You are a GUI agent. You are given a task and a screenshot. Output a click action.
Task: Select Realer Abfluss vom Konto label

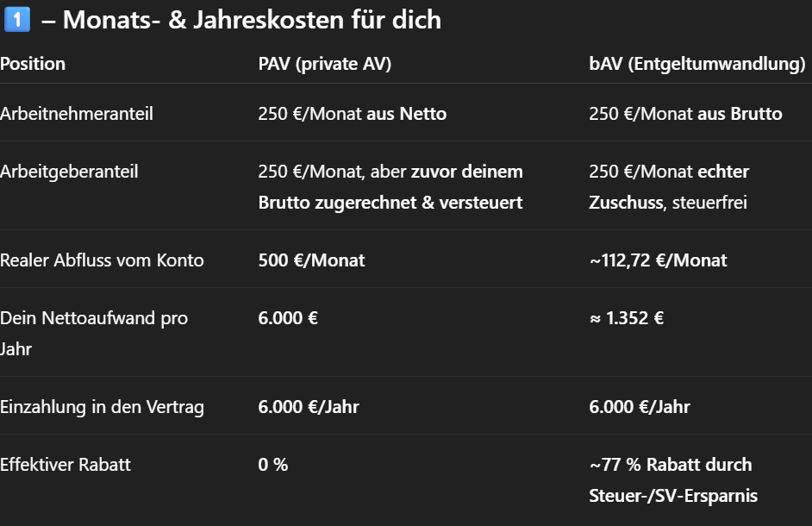point(102,260)
